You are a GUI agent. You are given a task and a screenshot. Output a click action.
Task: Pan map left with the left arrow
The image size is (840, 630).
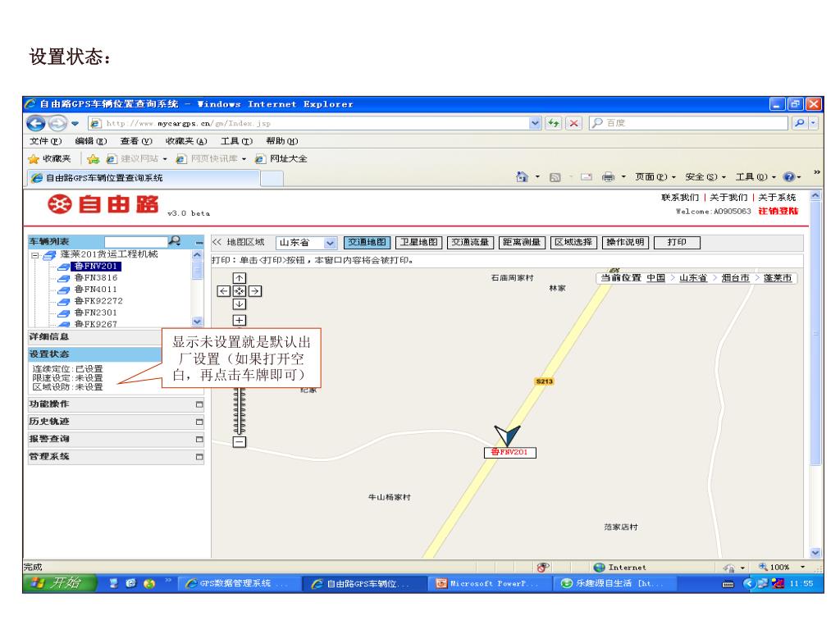(224, 291)
